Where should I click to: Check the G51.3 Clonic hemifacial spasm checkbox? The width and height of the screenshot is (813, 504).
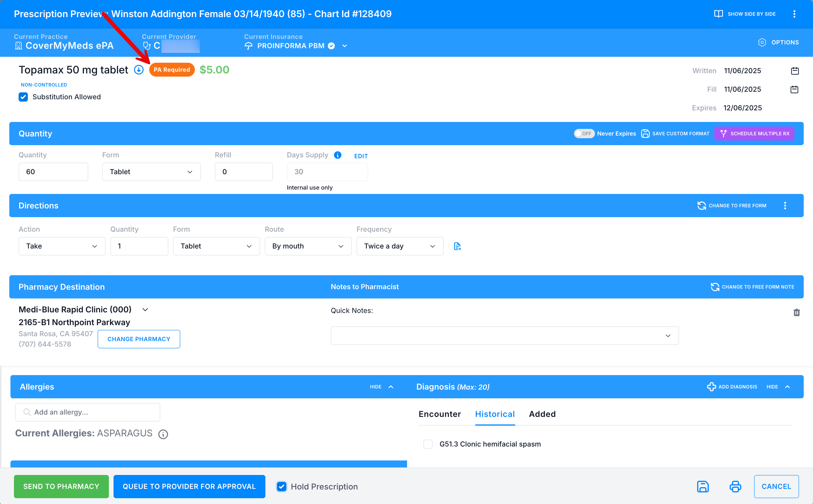(428, 444)
